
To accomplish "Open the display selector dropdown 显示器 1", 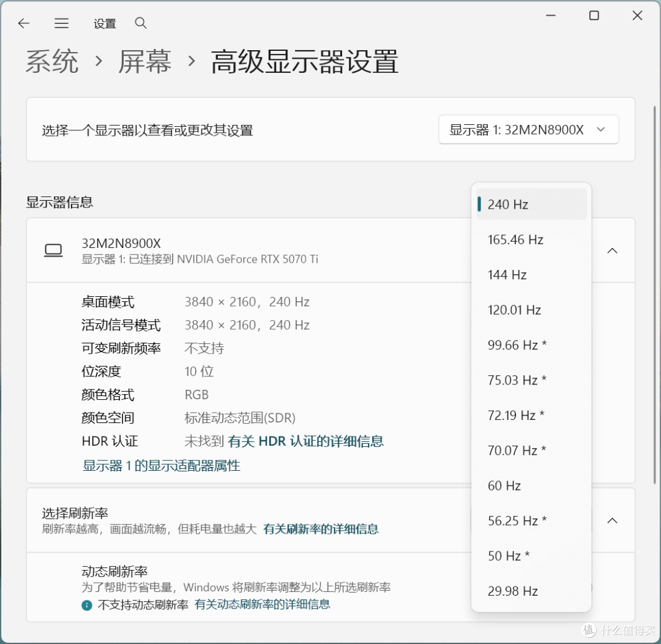I will (x=529, y=130).
